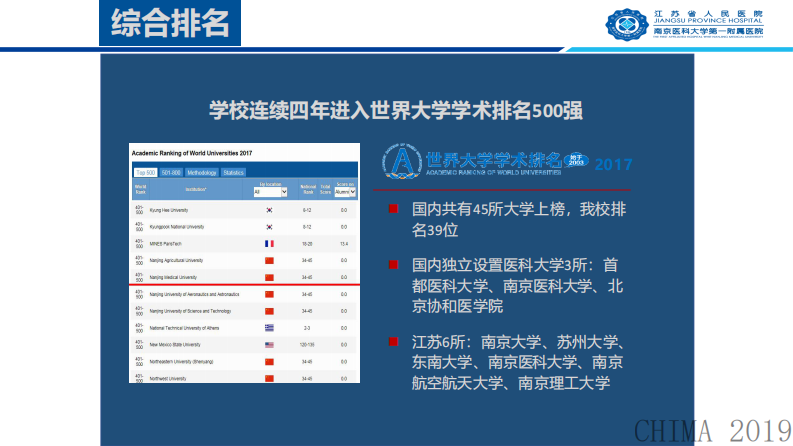Open Nanjing University of Science and Technology link
Screen dimensions: 793x446
tap(190, 311)
